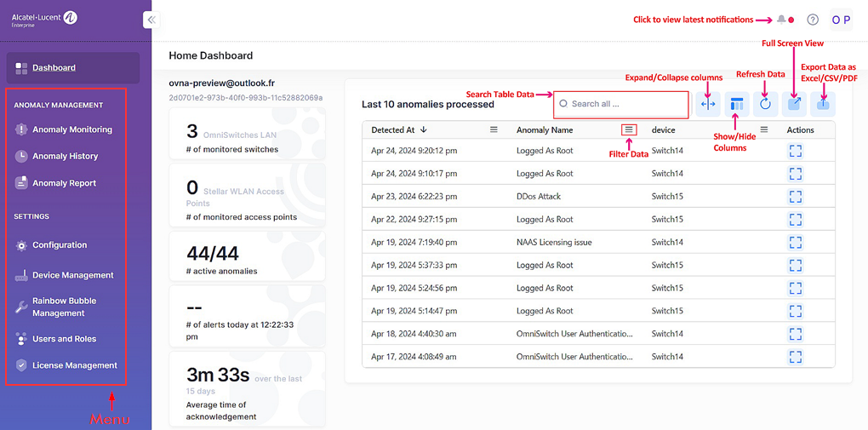This screenshot has height=430, width=868.
Task: Click the OP user profile avatar
Action: pos(840,20)
